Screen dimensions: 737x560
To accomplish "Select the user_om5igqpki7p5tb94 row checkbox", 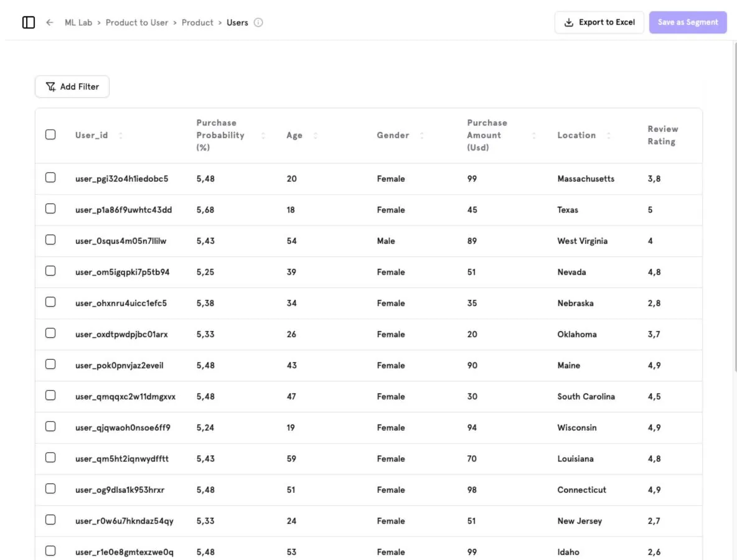I will click(50, 271).
